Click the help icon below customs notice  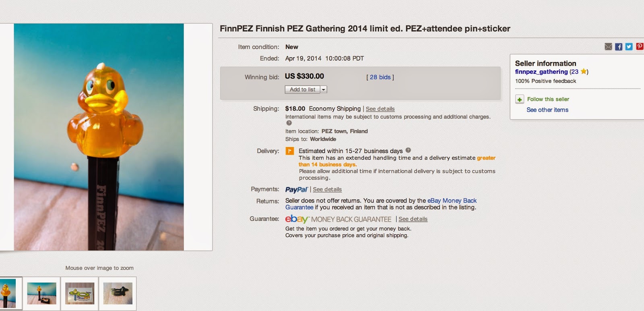tap(289, 123)
